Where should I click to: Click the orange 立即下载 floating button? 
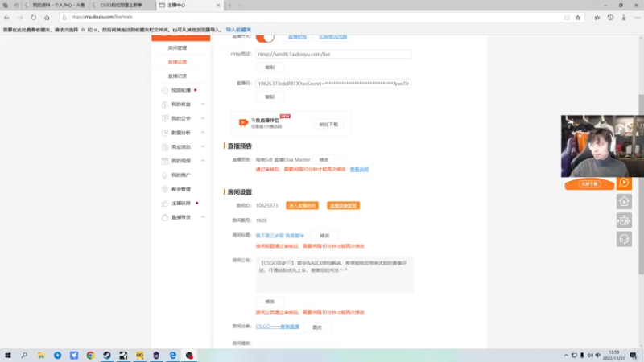click(590, 184)
